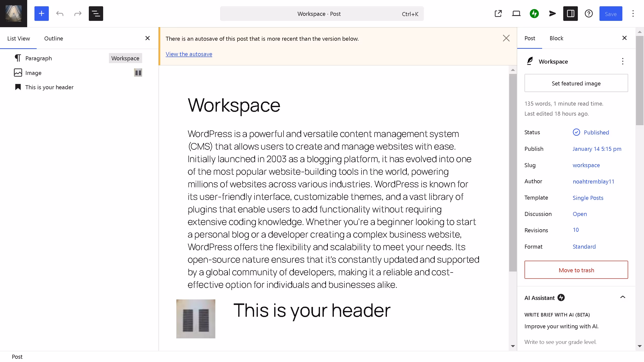Click the View the autosave link
The width and height of the screenshot is (644, 362).
coord(189,54)
